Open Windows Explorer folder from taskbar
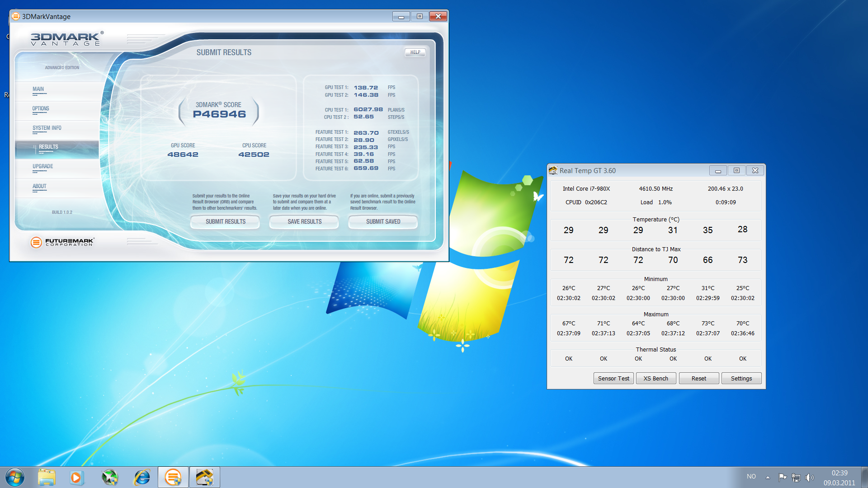868x488 pixels. pyautogui.click(x=47, y=477)
